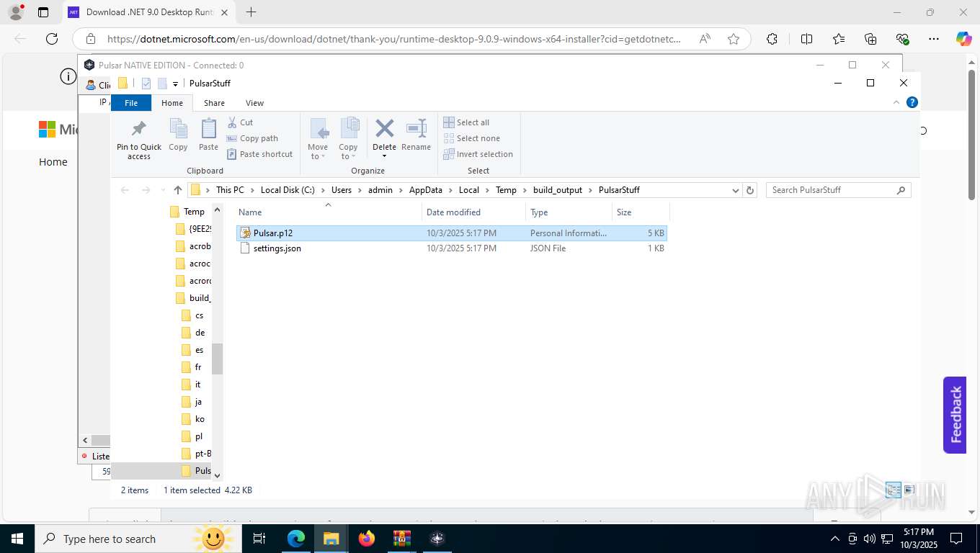Open the Feedback side button
Screen dimensions: 980x553
(x=955, y=415)
